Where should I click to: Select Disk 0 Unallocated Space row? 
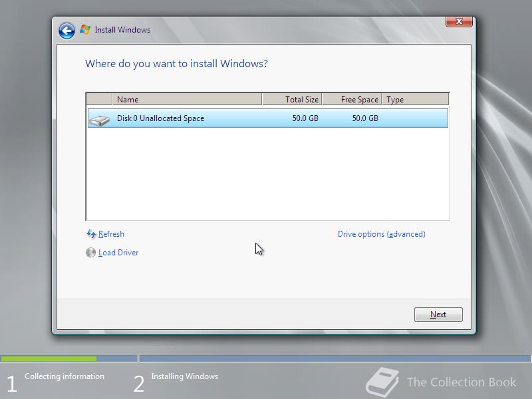pos(268,118)
